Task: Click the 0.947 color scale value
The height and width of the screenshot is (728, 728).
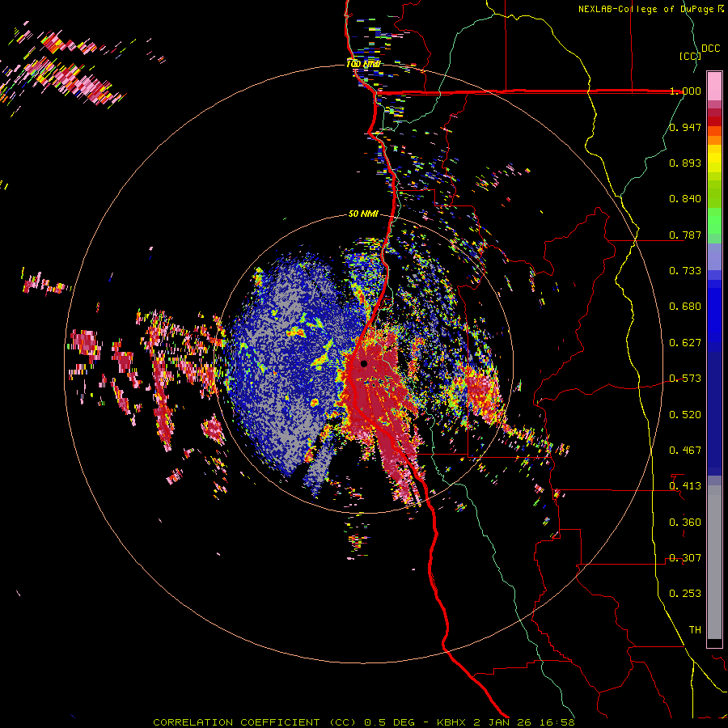Action: 685,127
